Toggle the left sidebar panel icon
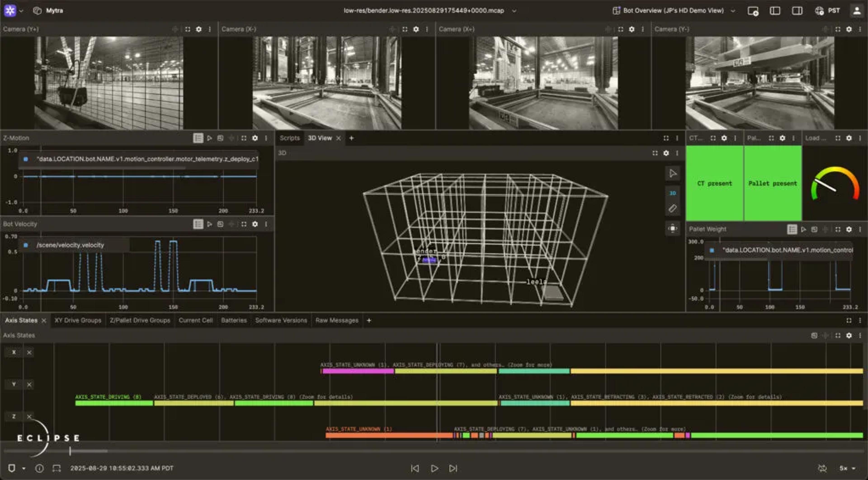The width and height of the screenshot is (868, 480). pyautogui.click(x=775, y=11)
